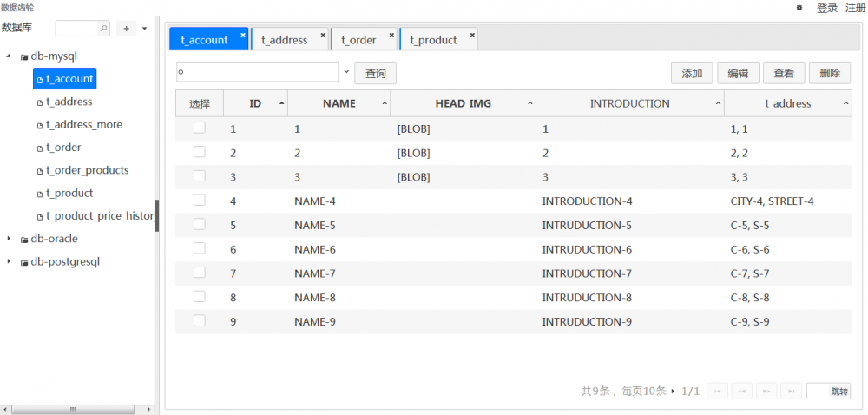Go to the last page with pagination icon
868x415 pixels.
pos(790,392)
